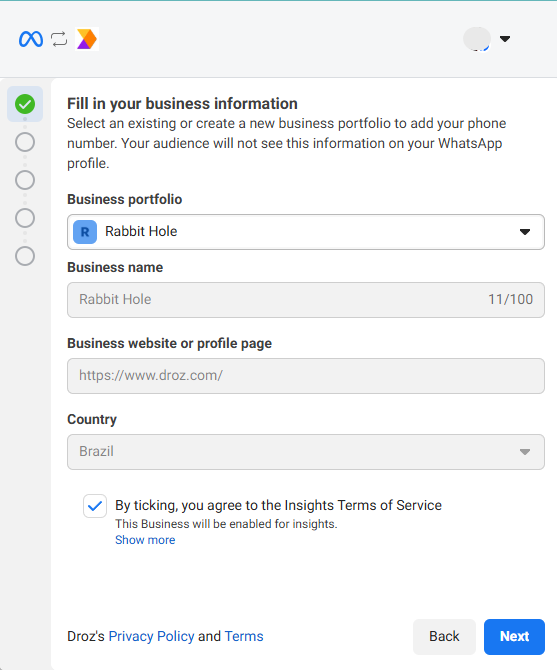Click the orange Droz app logo

87,39
